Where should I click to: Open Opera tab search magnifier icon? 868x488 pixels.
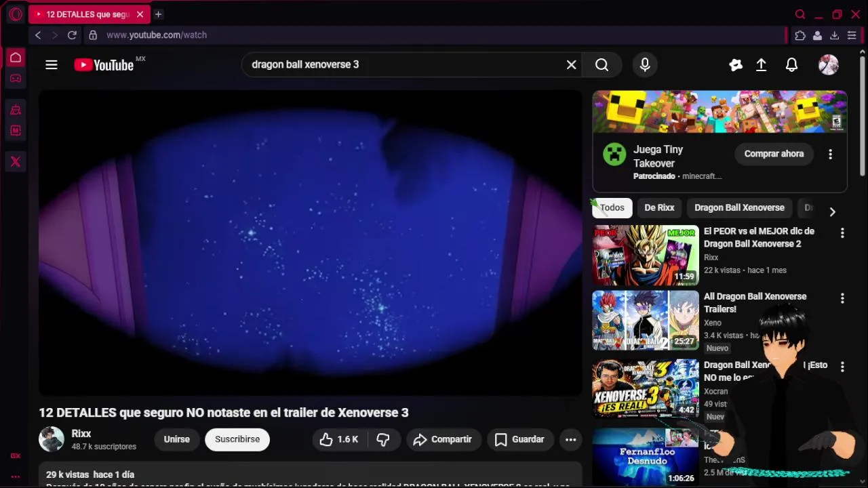pos(800,14)
